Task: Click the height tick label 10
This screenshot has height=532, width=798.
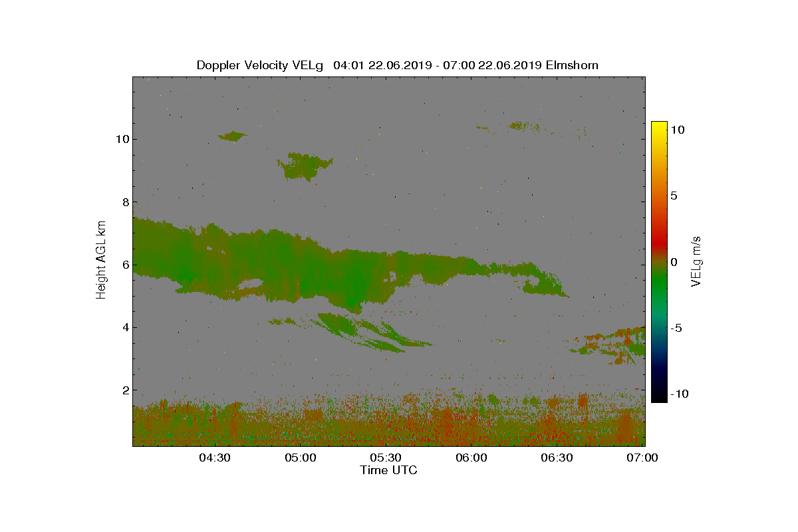Action: click(122, 139)
